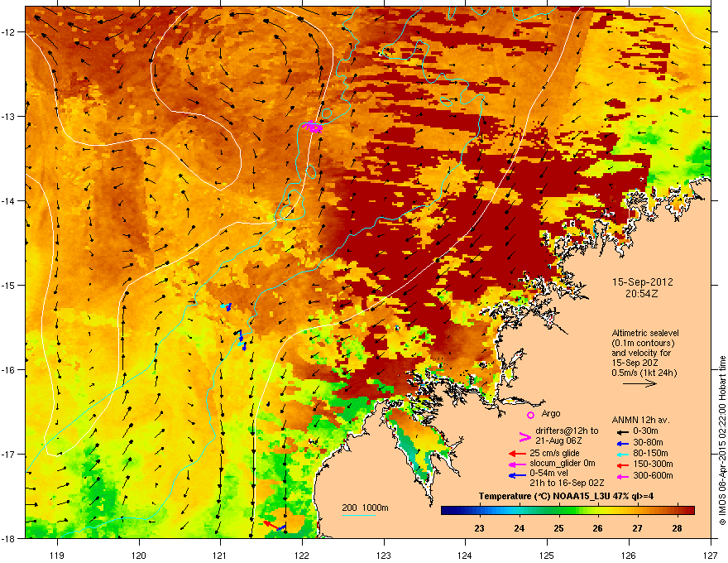
Task: Click the 'ANMN 12h av.' heading
Action: coord(640,420)
